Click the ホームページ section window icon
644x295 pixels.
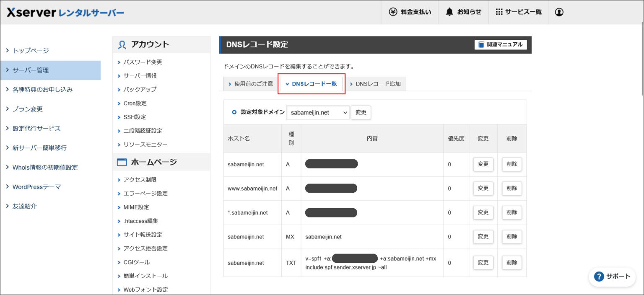click(122, 162)
